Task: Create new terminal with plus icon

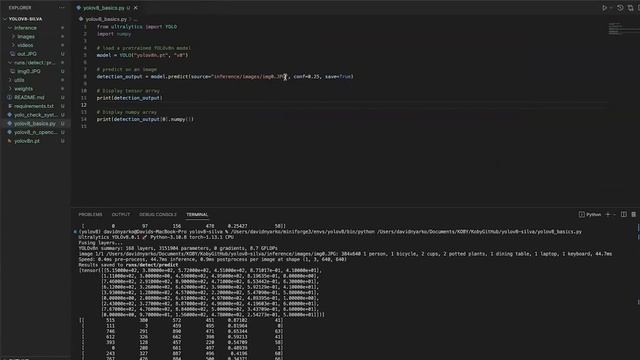Action: coord(608,215)
